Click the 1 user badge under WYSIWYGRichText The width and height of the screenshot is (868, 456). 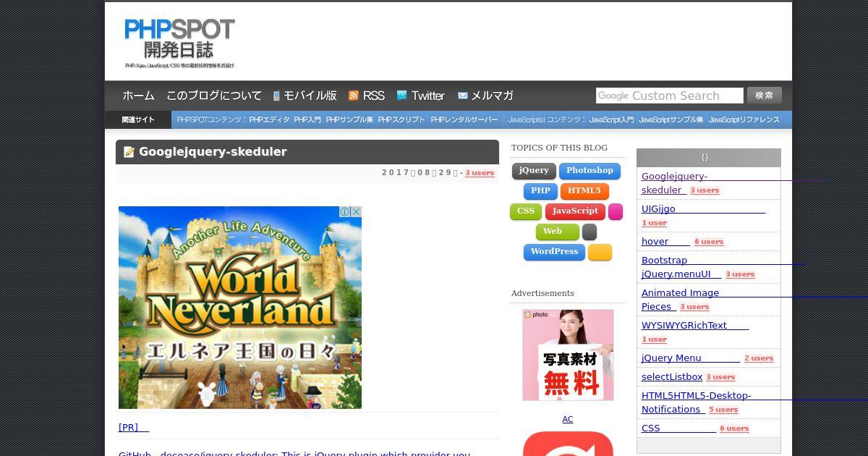point(654,339)
